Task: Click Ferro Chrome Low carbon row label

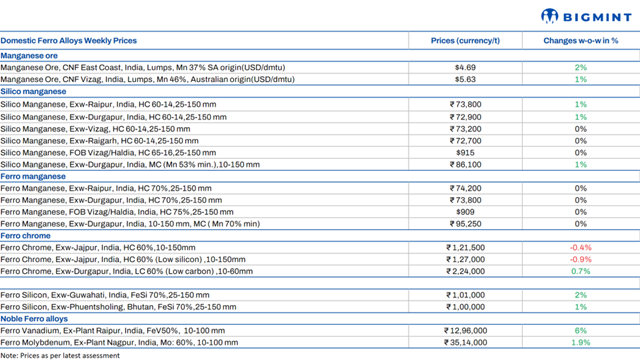Action: point(127,271)
